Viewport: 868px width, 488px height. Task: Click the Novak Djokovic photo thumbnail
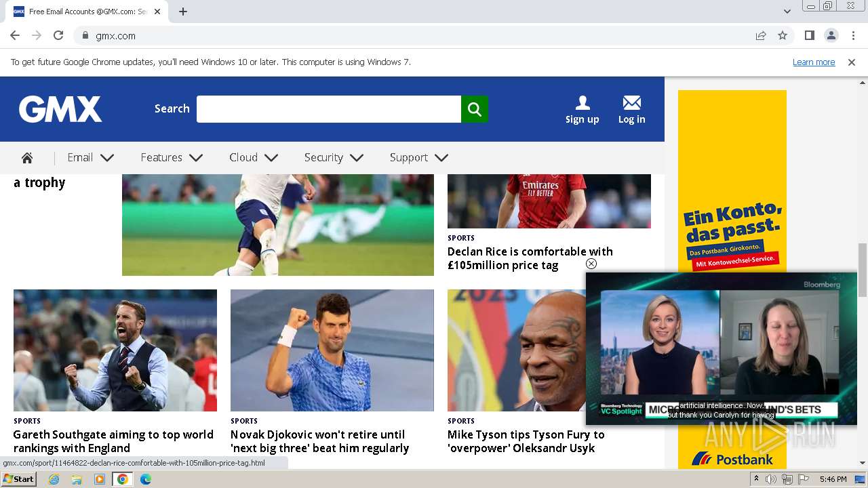332,350
